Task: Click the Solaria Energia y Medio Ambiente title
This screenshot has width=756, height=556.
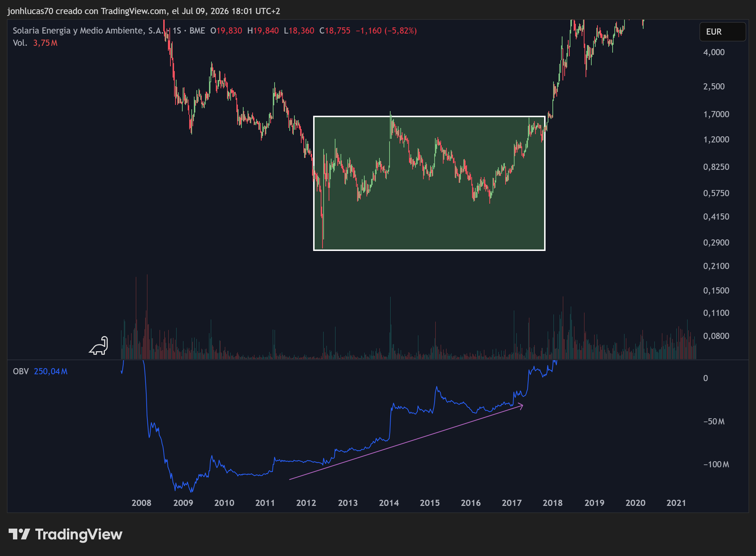Action: [88, 31]
